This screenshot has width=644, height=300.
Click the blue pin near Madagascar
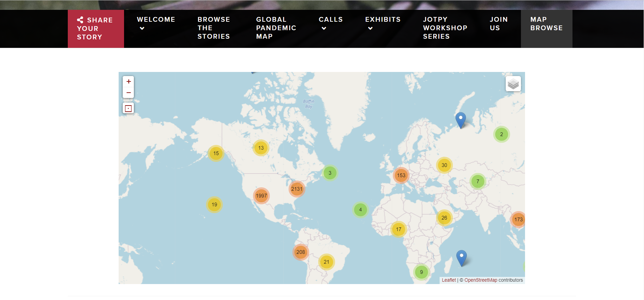[x=461, y=257]
